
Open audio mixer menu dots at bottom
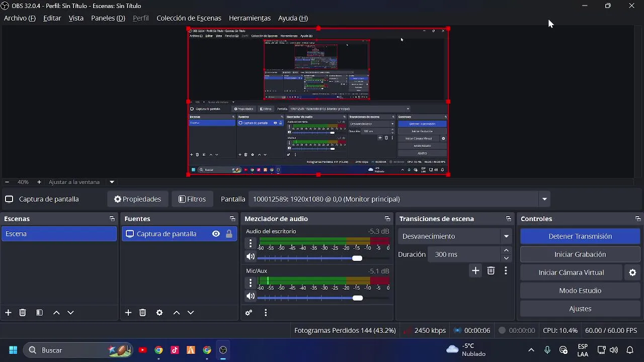tap(266, 313)
